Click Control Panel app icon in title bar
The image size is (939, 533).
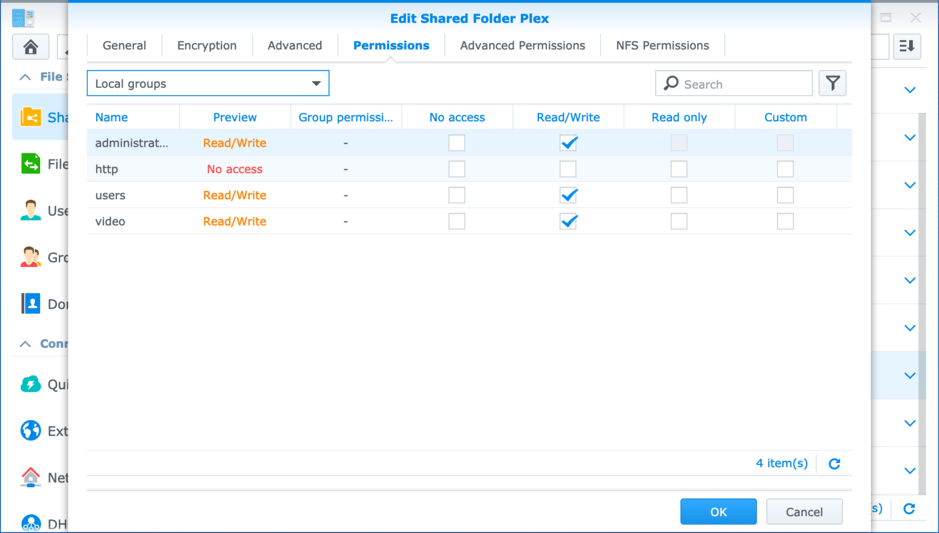(x=23, y=17)
